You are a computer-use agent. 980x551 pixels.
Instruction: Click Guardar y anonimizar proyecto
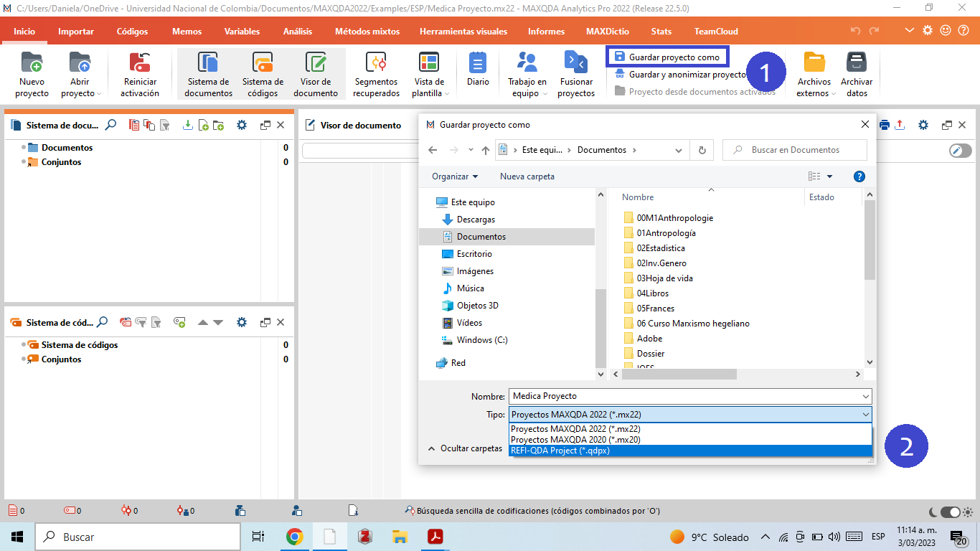pos(681,75)
